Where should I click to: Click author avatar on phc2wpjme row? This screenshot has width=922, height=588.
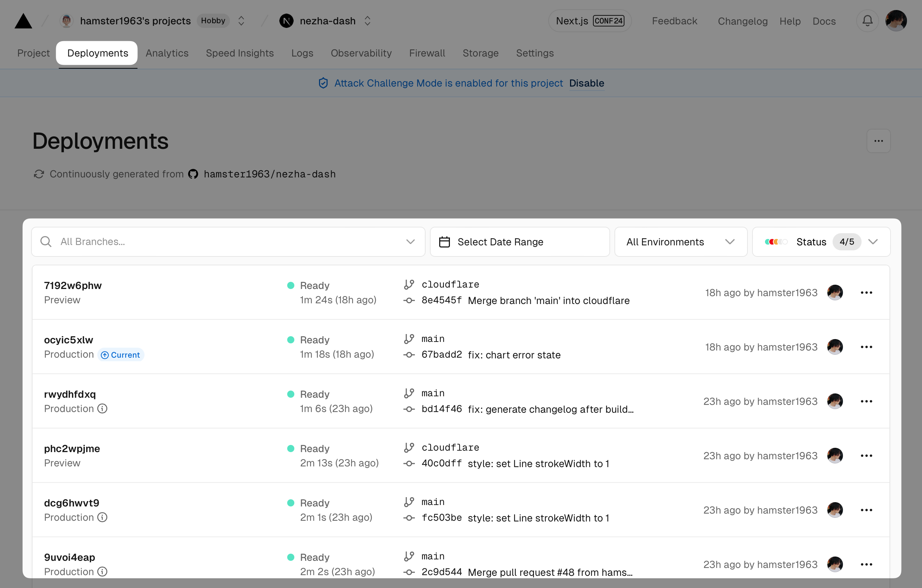pyautogui.click(x=835, y=456)
